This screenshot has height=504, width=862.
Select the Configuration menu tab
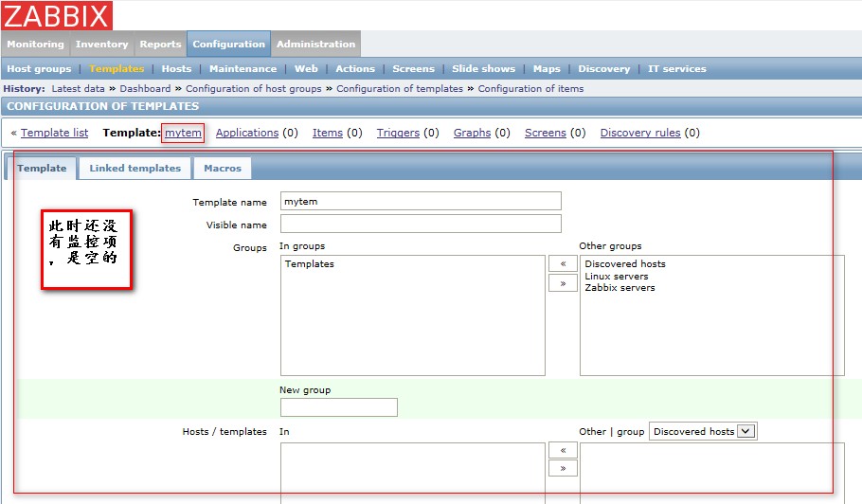click(228, 44)
